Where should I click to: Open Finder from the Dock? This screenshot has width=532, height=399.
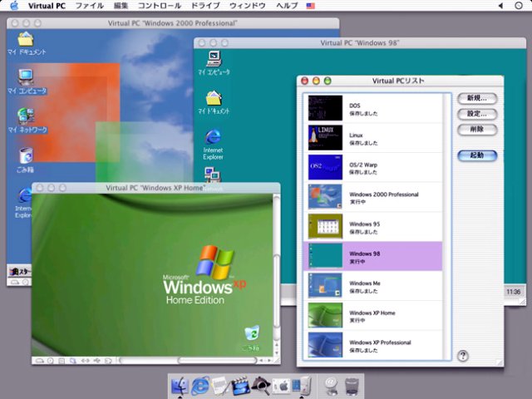pos(180,385)
